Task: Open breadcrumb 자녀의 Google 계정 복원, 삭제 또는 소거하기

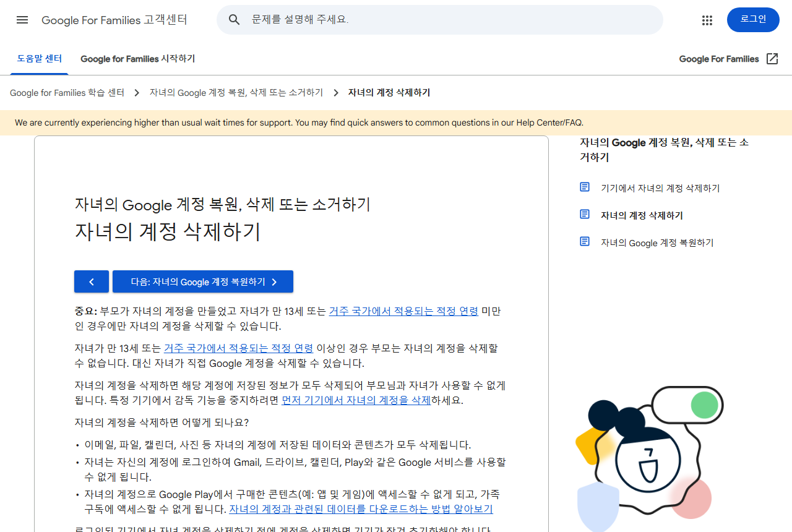Action: coord(236,93)
